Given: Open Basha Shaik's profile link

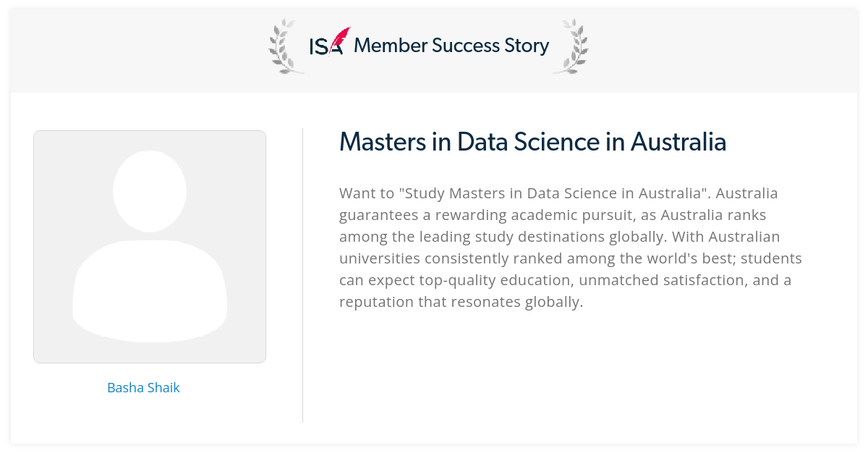Looking at the screenshot, I should [143, 387].
